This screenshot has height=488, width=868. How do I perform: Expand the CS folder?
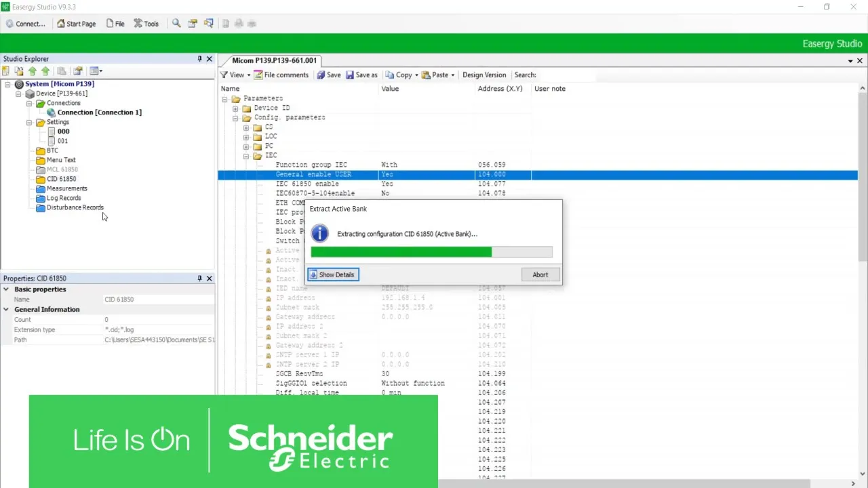[x=246, y=127]
